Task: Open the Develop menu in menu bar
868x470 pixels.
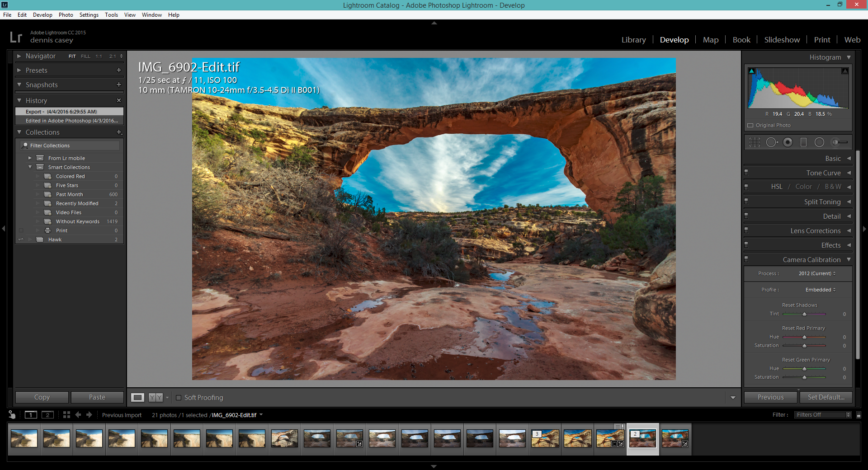Action: click(42, 15)
